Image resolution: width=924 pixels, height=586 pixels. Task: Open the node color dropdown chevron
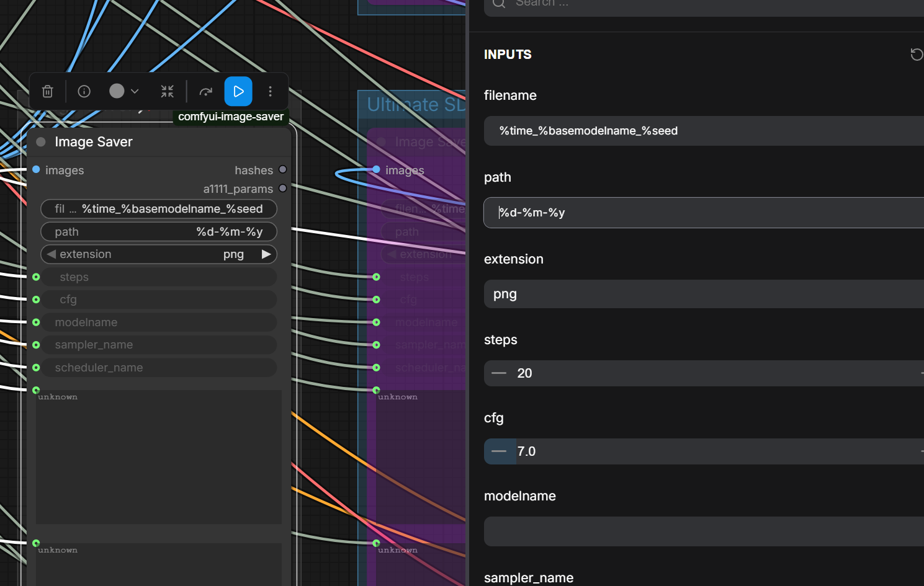coord(135,92)
